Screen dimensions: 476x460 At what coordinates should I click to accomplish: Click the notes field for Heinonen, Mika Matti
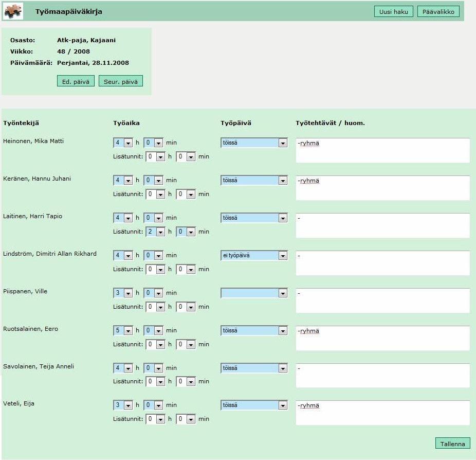[383, 150]
